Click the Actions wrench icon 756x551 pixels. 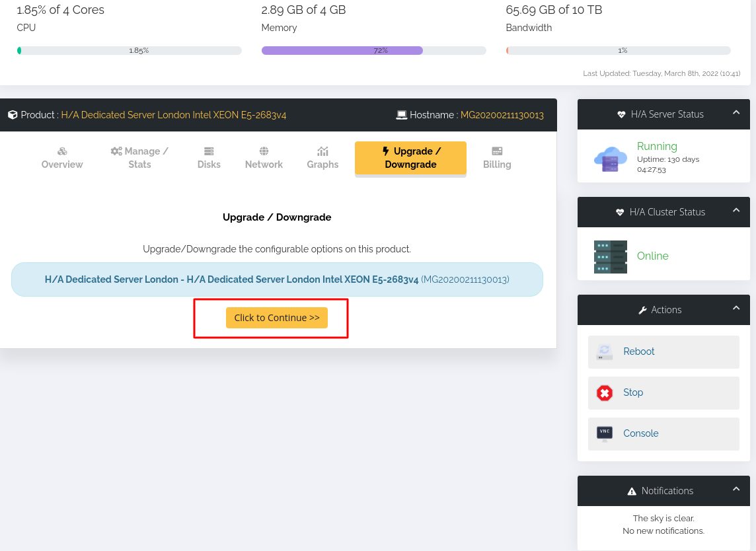point(643,310)
